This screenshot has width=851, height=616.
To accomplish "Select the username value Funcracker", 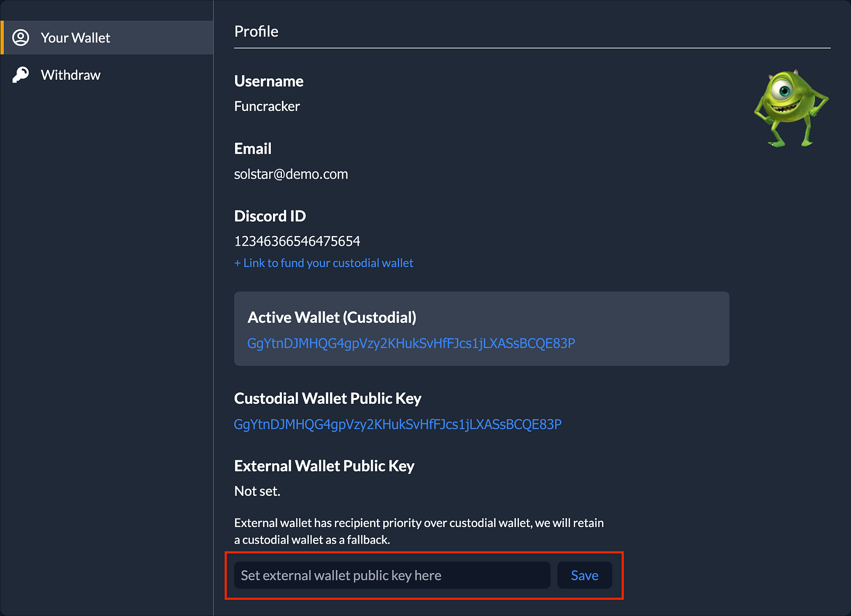I will pos(267,106).
